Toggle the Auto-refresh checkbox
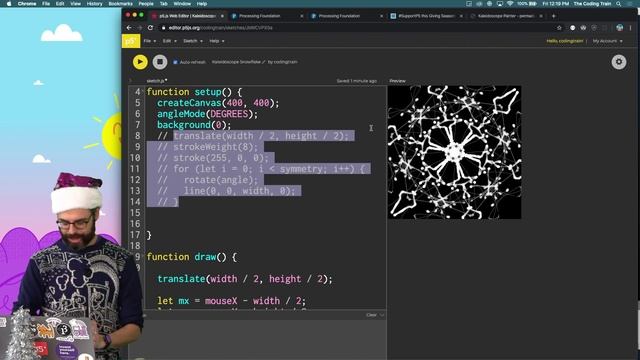The width and height of the screenshot is (640, 360). pyautogui.click(x=176, y=62)
